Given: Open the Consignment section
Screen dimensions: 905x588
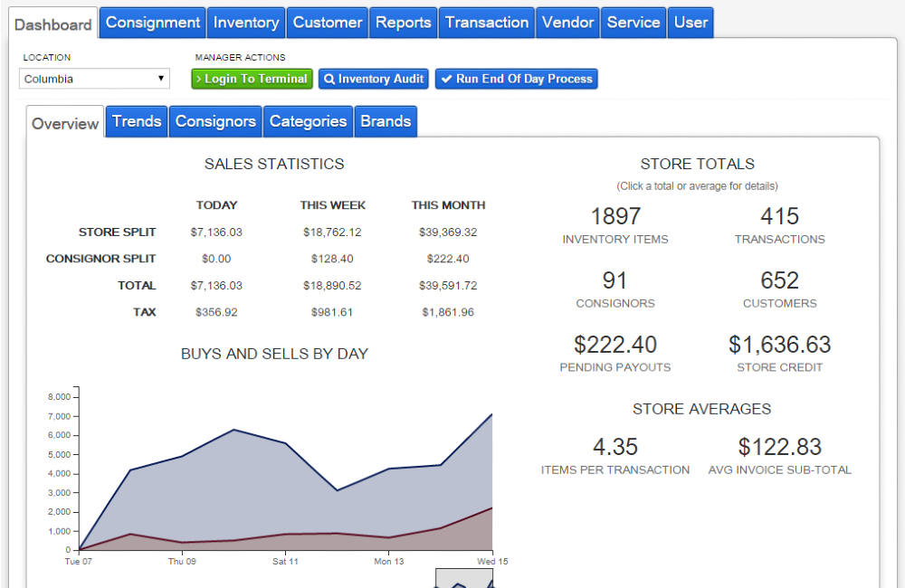Looking at the screenshot, I should coord(151,23).
